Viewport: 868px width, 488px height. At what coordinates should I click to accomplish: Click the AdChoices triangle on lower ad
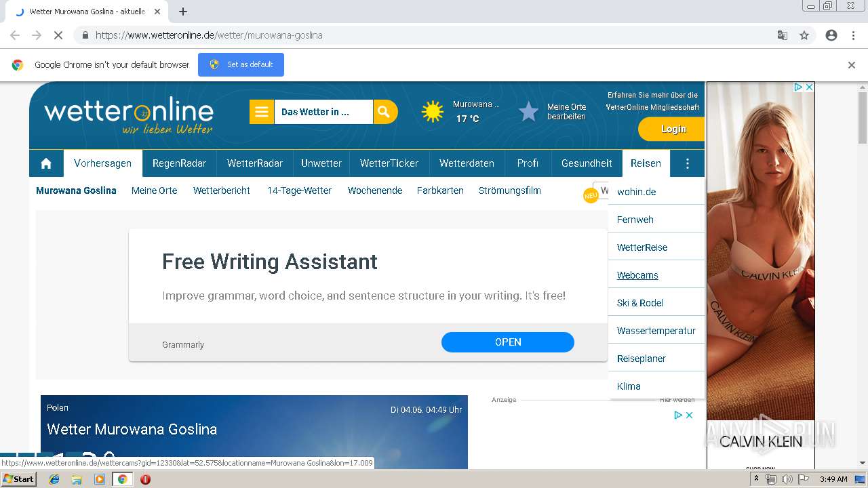[x=678, y=415]
